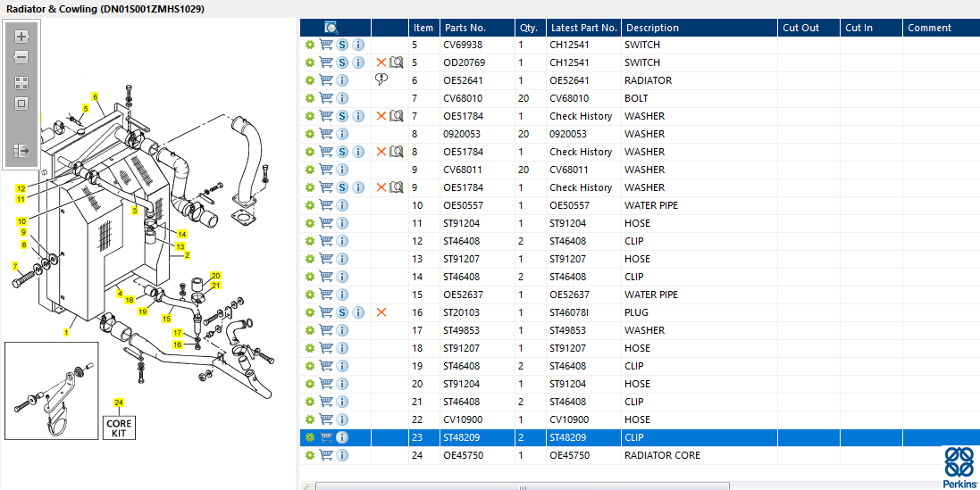This screenshot has height=490, width=980.
Task: Click the export arrow icon in diagram toolbar
Action: click(21, 151)
